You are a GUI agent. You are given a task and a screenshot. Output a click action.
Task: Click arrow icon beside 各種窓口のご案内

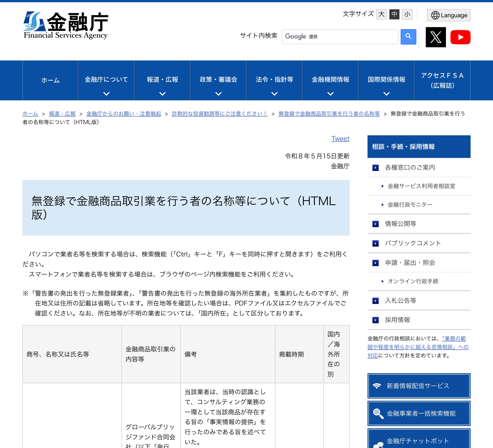pos(375,168)
